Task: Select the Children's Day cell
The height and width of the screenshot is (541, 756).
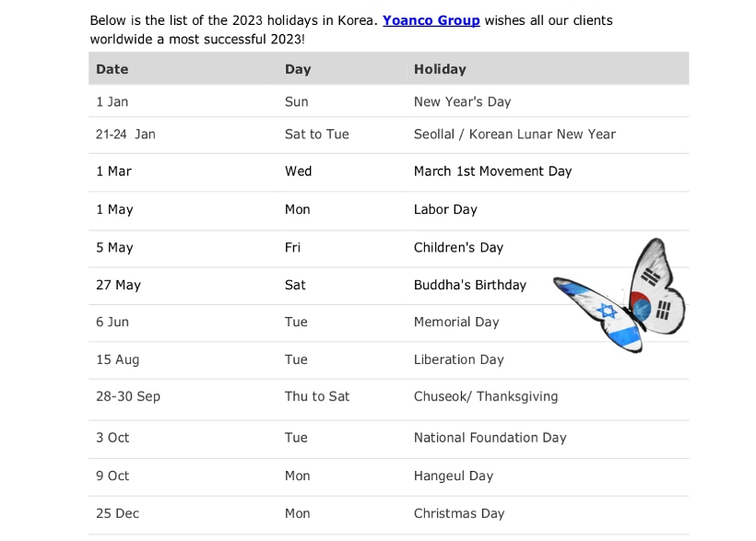Action: pos(458,247)
